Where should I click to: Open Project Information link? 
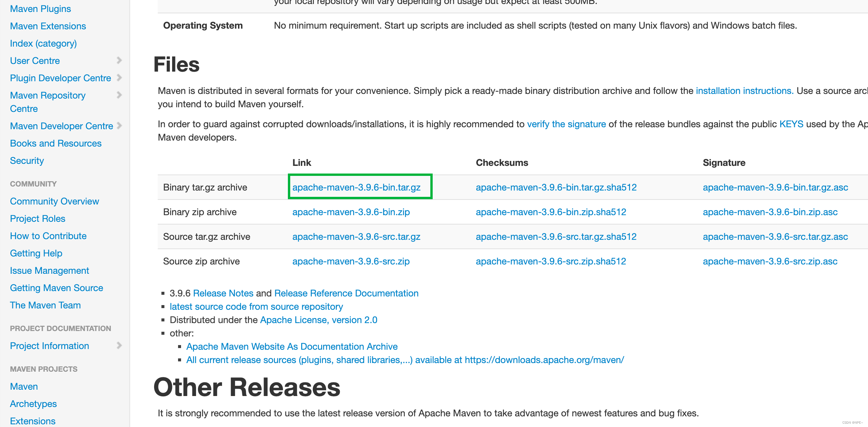pyautogui.click(x=50, y=346)
